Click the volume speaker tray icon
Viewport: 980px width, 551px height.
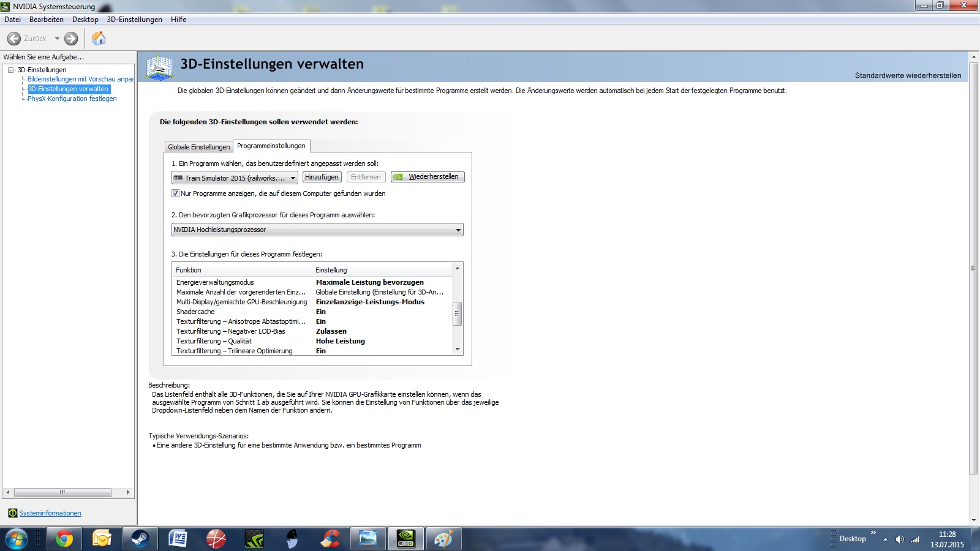point(899,539)
